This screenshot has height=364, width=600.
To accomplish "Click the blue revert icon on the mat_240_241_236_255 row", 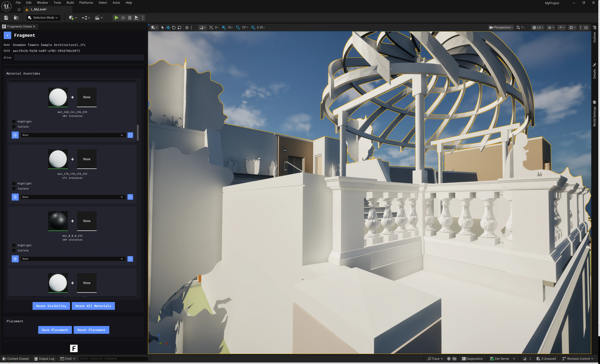I will point(15,135).
